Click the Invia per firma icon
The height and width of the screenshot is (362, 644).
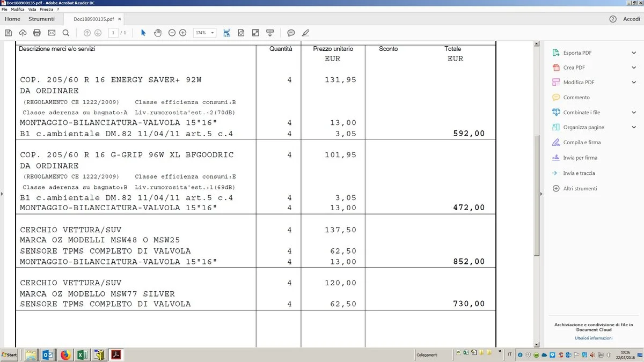(555, 158)
